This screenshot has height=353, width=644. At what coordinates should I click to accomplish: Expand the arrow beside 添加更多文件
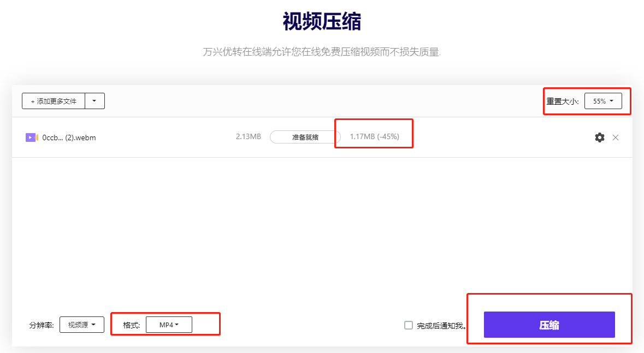coord(94,101)
